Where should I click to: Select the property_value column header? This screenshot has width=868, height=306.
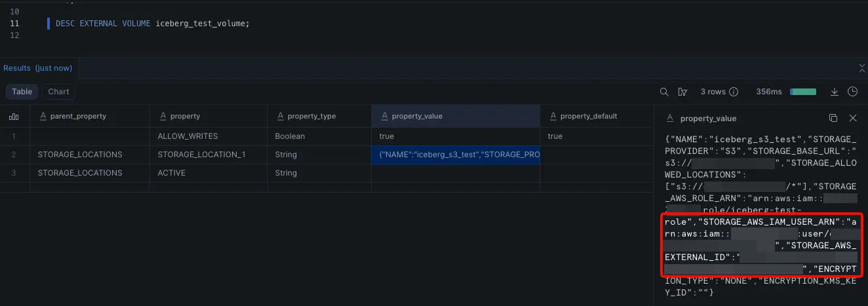pos(416,116)
